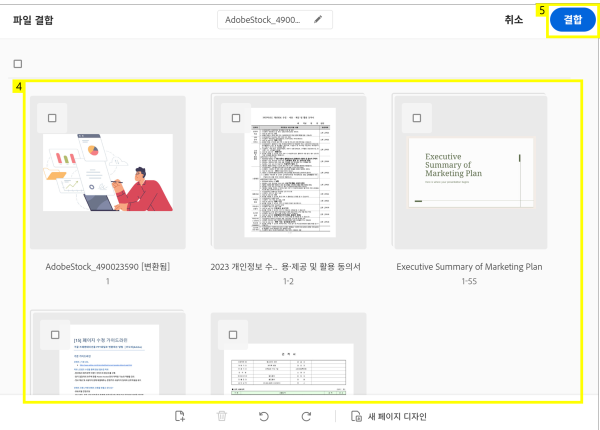Click the 새 페이지 디자인 page icon
600x430 pixels.
pyautogui.click(x=356, y=416)
